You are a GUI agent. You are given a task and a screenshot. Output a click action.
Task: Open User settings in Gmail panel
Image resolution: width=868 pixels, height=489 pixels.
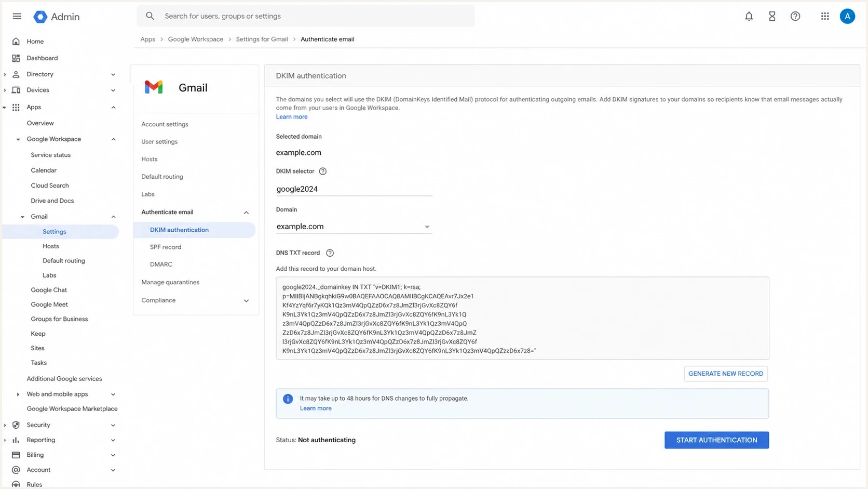point(159,142)
